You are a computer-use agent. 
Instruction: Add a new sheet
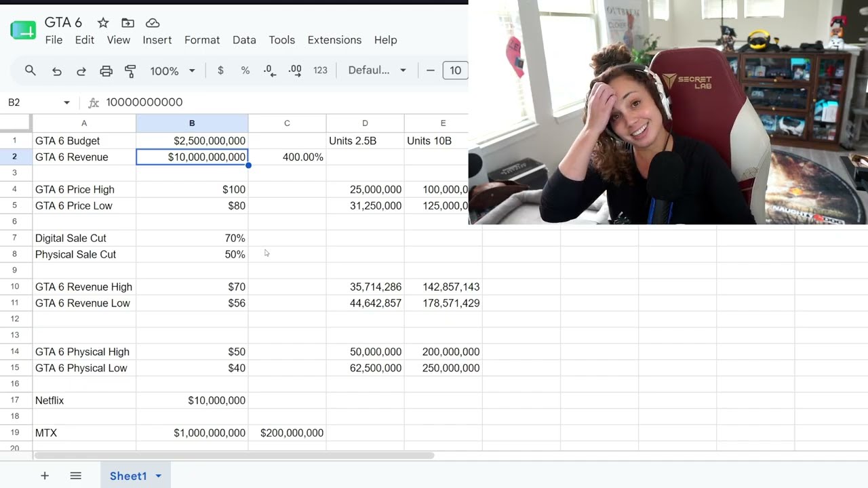[x=45, y=476]
